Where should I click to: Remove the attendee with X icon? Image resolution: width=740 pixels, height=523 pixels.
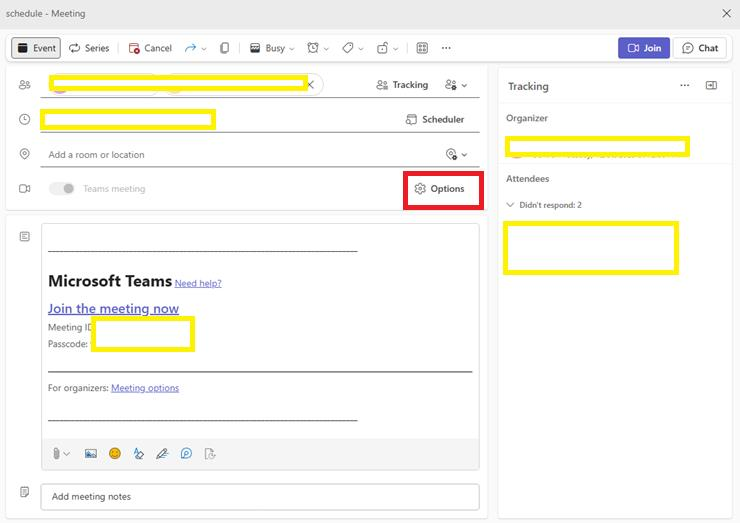[x=311, y=85]
